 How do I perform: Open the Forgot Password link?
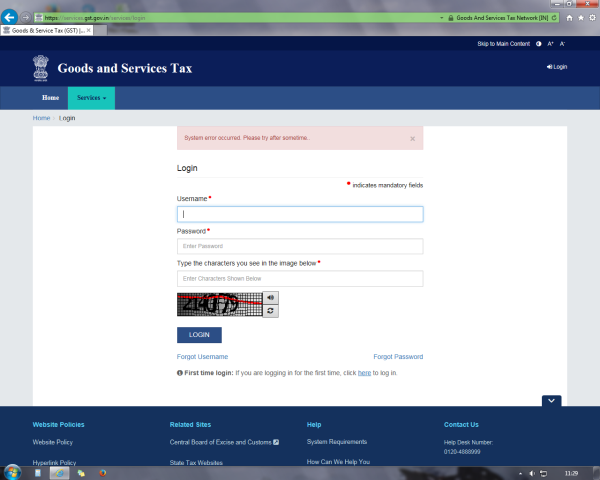pos(398,357)
